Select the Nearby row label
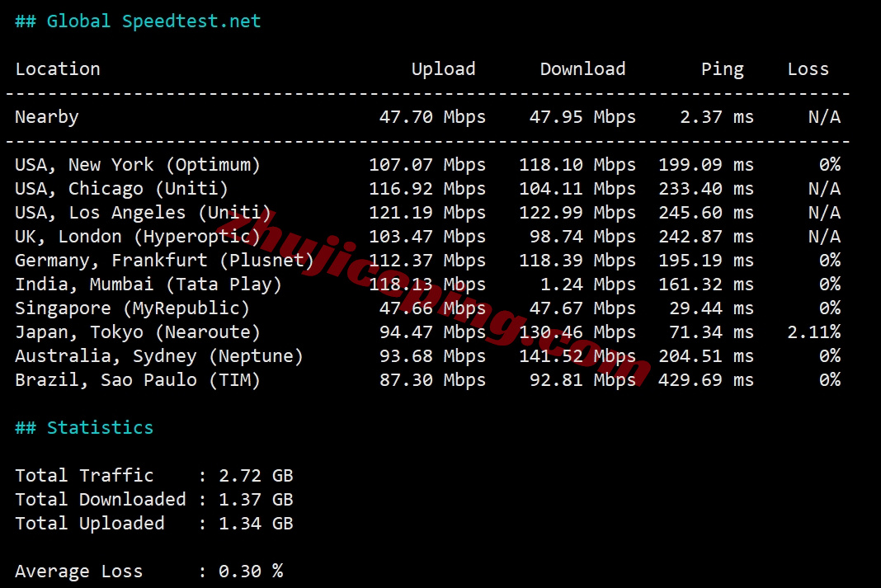Screen dimensions: 881x588 click(47, 117)
